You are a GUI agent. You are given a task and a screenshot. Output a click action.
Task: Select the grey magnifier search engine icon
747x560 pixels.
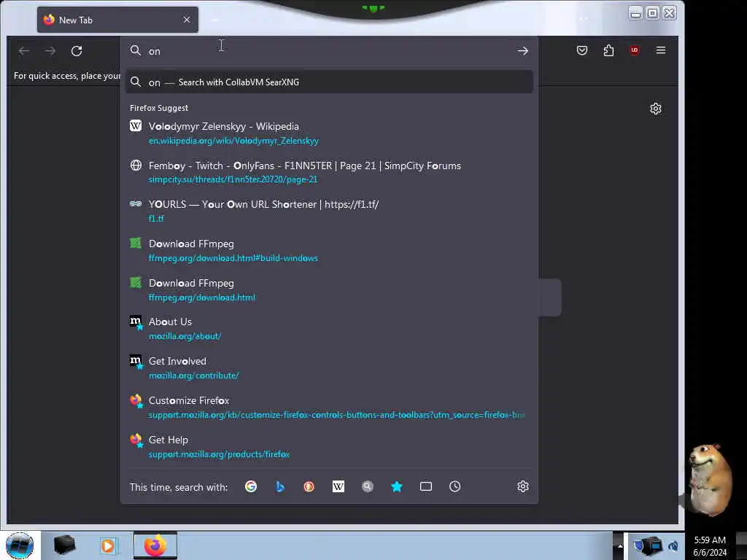[368, 486]
